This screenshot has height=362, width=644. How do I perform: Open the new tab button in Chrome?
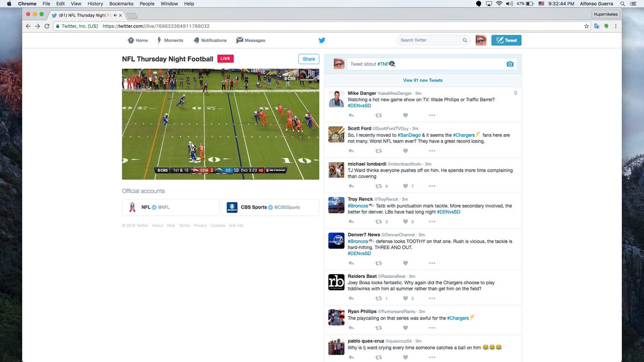[132, 16]
